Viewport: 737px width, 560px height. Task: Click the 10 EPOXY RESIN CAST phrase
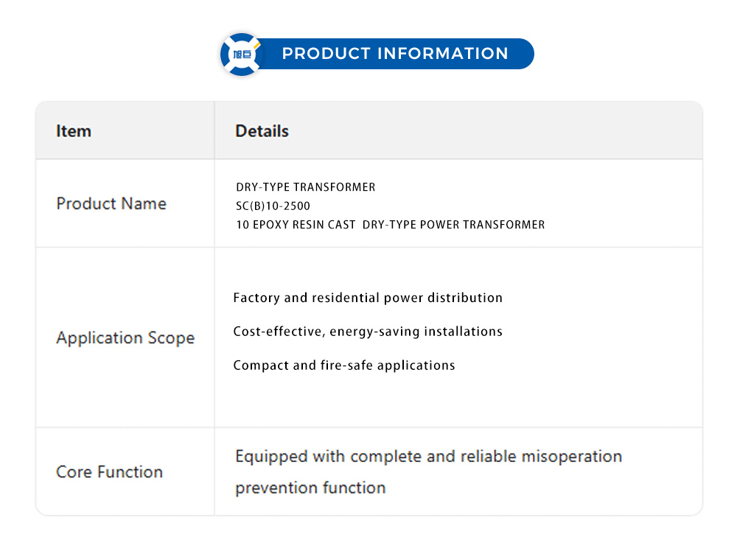click(x=296, y=225)
